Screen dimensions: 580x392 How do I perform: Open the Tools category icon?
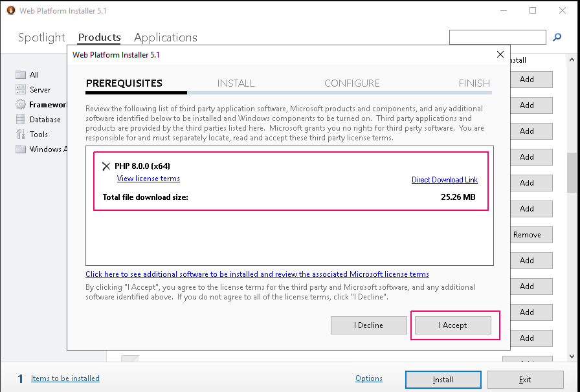[21, 134]
